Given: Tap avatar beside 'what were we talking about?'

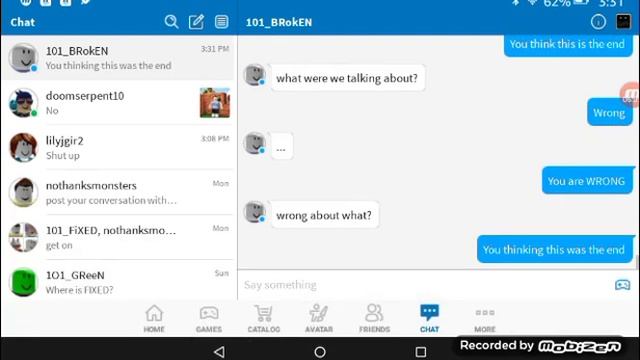Looking at the screenshot, I should (x=255, y=75).
